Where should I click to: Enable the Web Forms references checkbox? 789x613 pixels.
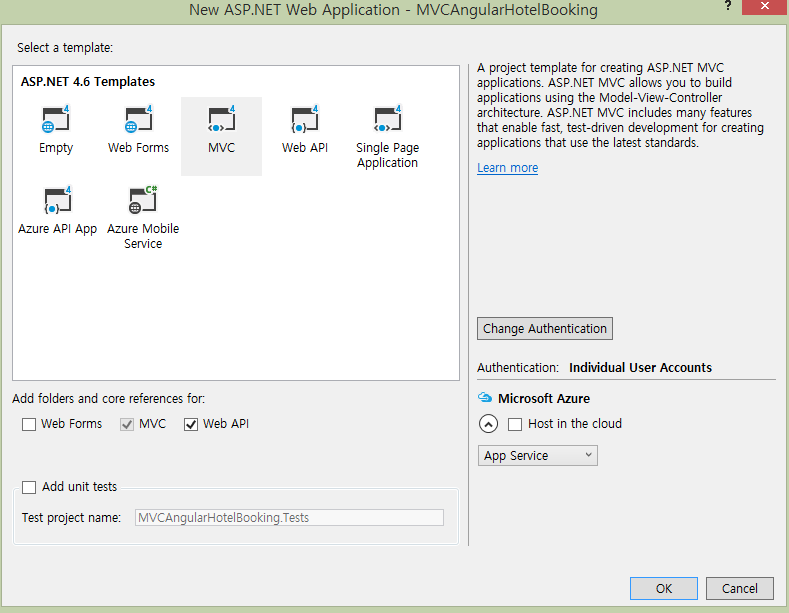coord(29,424)
